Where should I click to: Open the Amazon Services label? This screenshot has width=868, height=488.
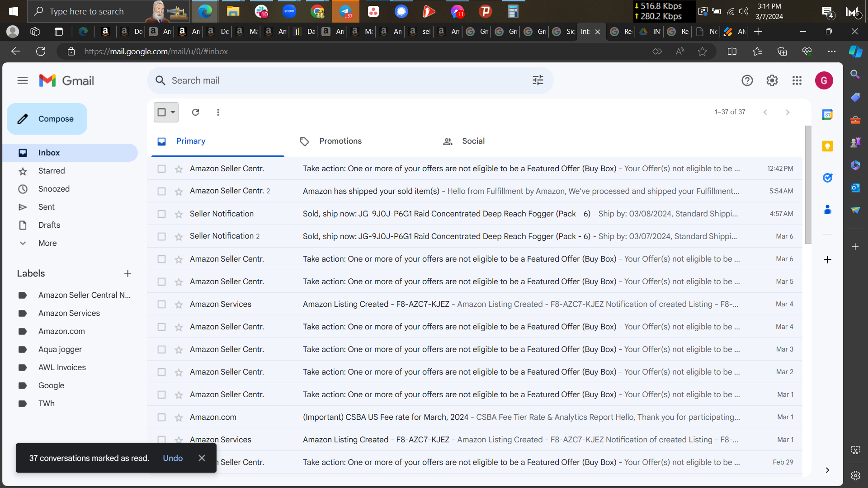point(69,313)
